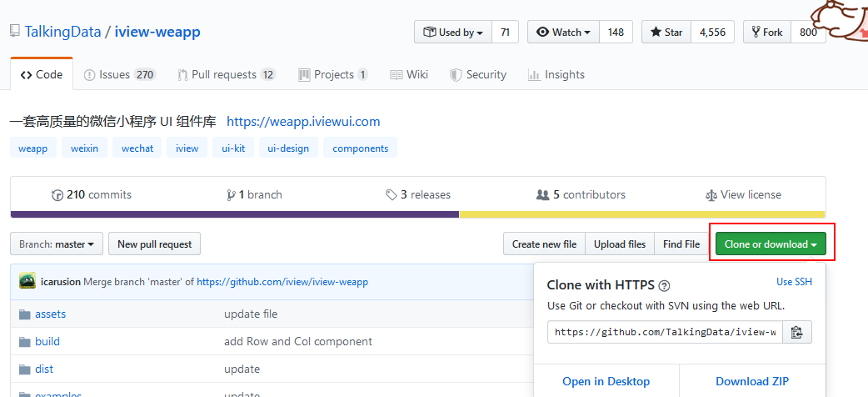The height and width of the screenshot is (397, 868).
Task: Click the language bar's yellow segment
Action: click(x=641, y=214)
